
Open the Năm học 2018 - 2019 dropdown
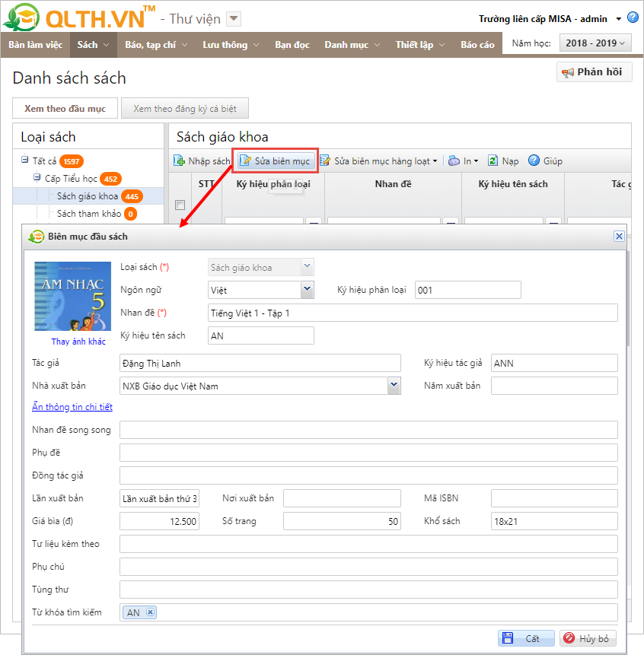pos(595,43)
